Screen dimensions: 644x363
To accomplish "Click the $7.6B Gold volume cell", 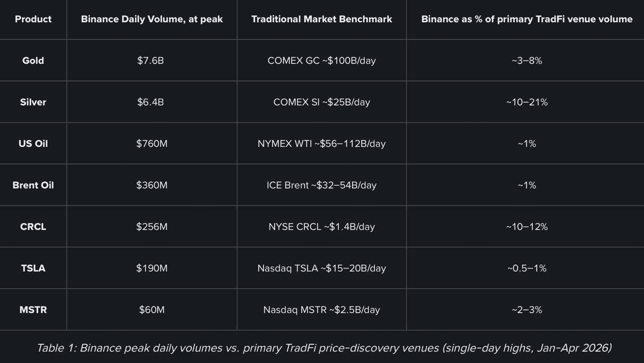I will pos(150,60).
